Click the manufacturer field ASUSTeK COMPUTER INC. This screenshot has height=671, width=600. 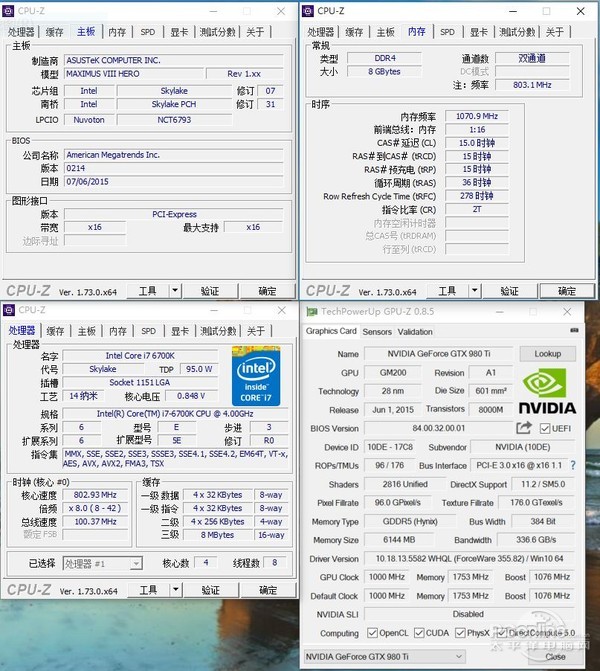(x=174, y=60)
